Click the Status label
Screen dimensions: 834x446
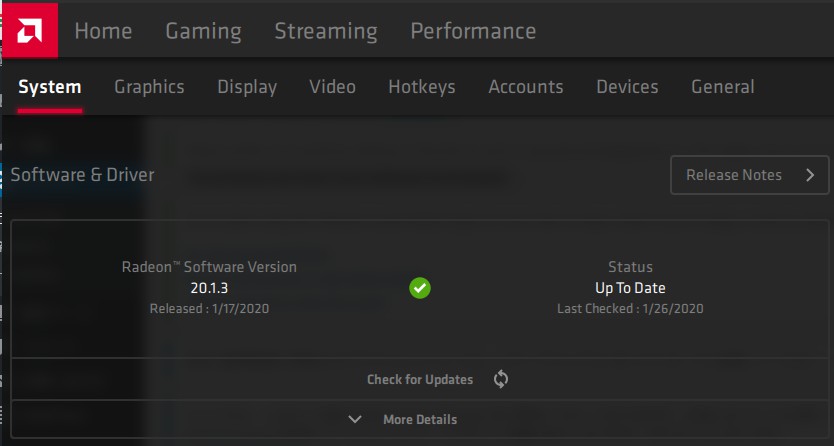pyautogui.click(x=630, y=266)
